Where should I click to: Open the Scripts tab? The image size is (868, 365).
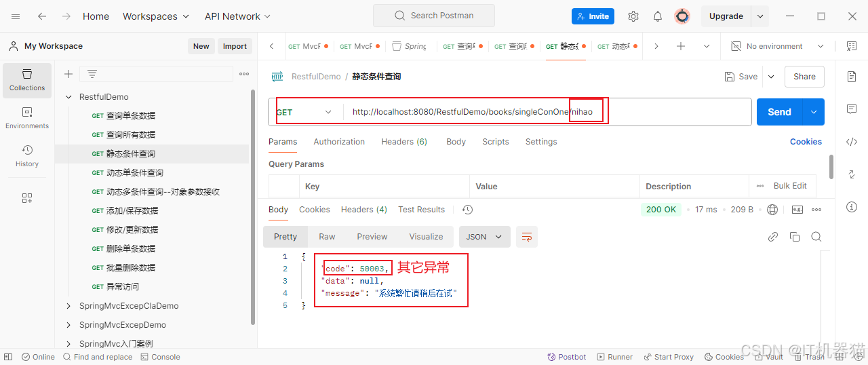tap(496, 142)
